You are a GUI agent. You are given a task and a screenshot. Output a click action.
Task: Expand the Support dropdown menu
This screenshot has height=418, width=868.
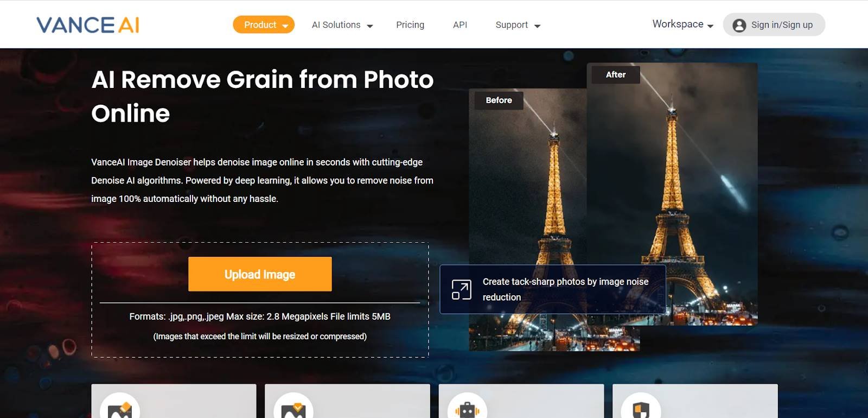(x=518, y=25)
